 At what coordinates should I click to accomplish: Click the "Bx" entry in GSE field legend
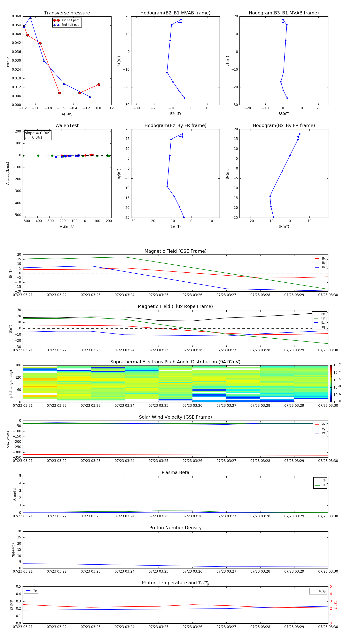point(320,259)
